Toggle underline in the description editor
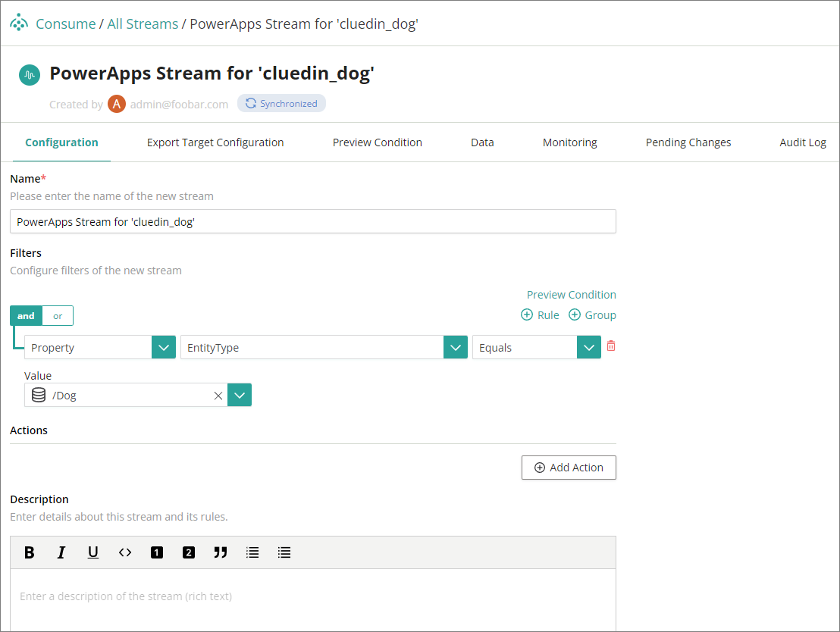The height and width of the screenshot is (632, 840). (x=92, y=552)
